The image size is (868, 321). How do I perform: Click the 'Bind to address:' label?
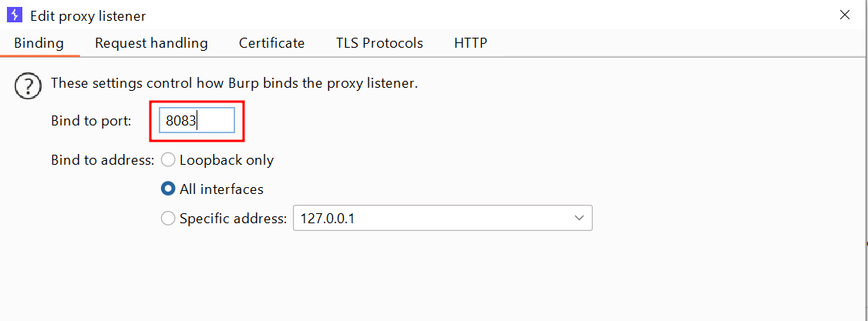103,160
